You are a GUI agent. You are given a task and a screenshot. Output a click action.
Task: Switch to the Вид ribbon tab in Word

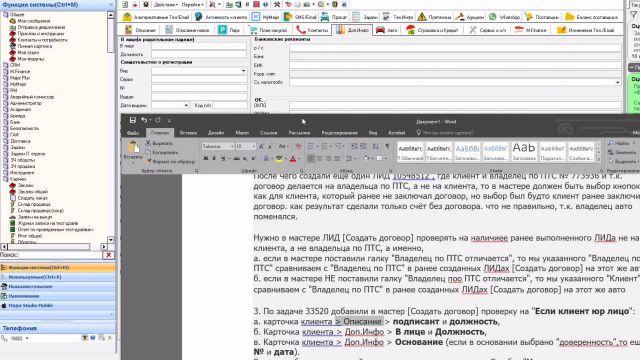tap(373, 133)
